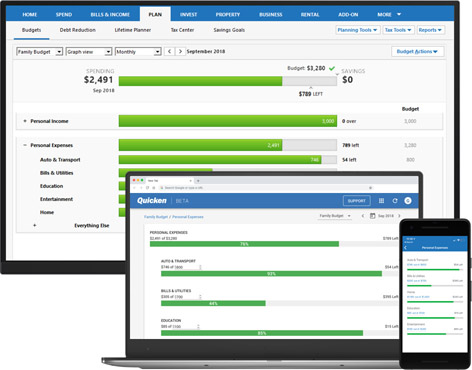The height and width of the screenshot is (370, 472).
Task: Open the SPEND tab
Action: click(x=64, y=15)
